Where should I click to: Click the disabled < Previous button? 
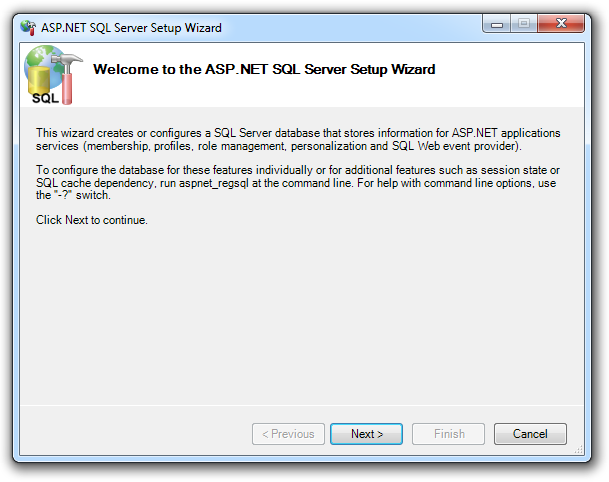click(x=288, y=433)
